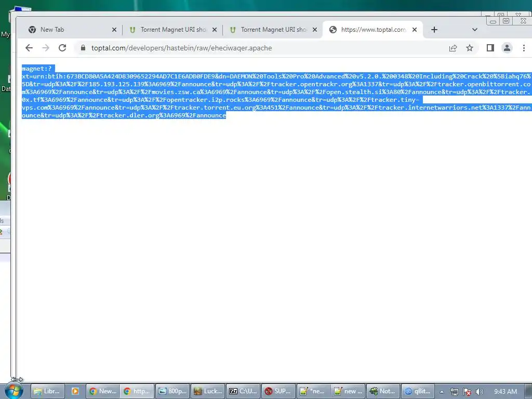
Task: Click the forward navigation arrow
Action: [46, 48]
